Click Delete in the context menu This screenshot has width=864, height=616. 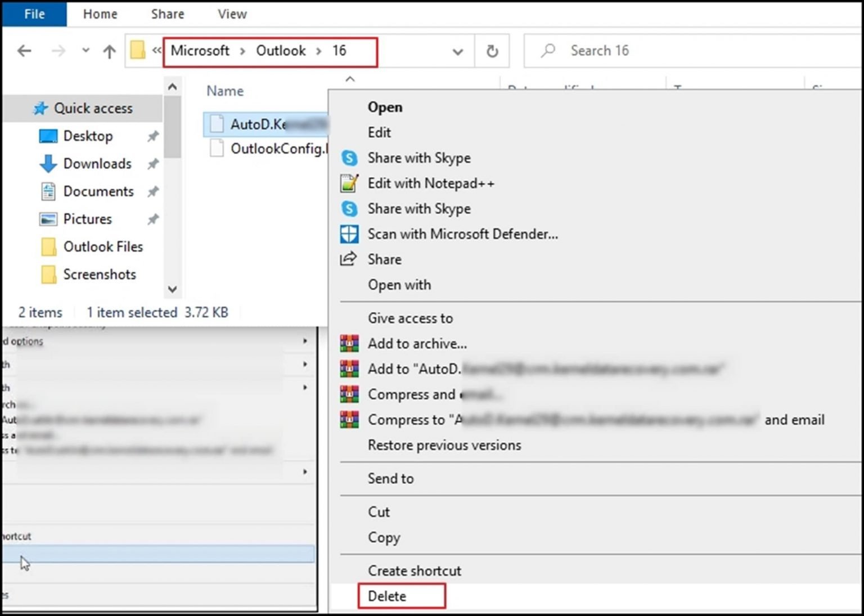coord(386,596)
